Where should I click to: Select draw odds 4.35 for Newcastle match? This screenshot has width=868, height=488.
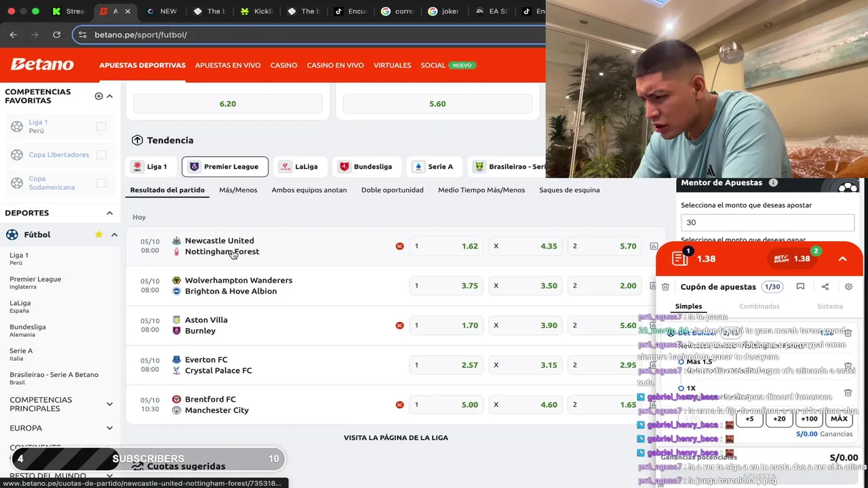[x=526, y=246]
